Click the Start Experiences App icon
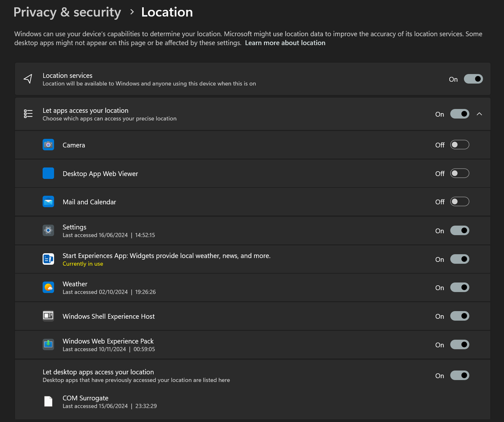 click(x=48, y=259)
